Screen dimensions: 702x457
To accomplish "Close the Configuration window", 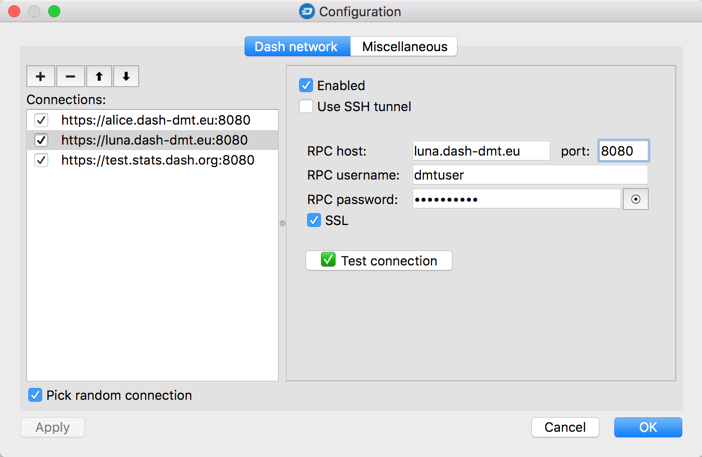I will click(14, 11).
